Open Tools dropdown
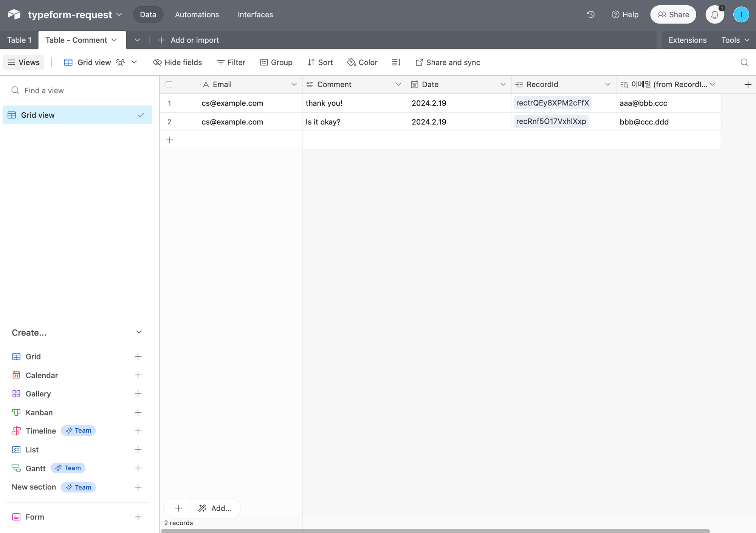756x533 pixels. pos(735,40)
